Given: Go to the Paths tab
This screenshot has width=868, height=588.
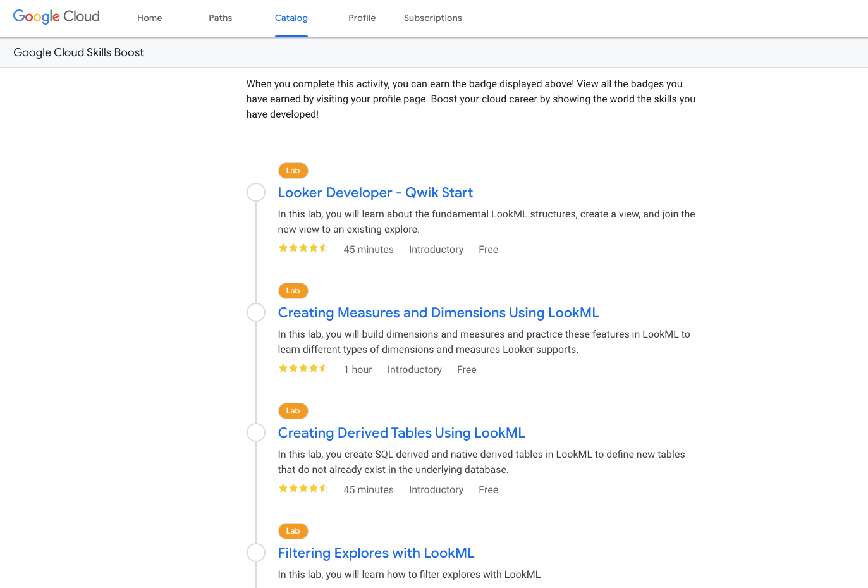Looking at the screenshot, I should click(x=221, y=18).
